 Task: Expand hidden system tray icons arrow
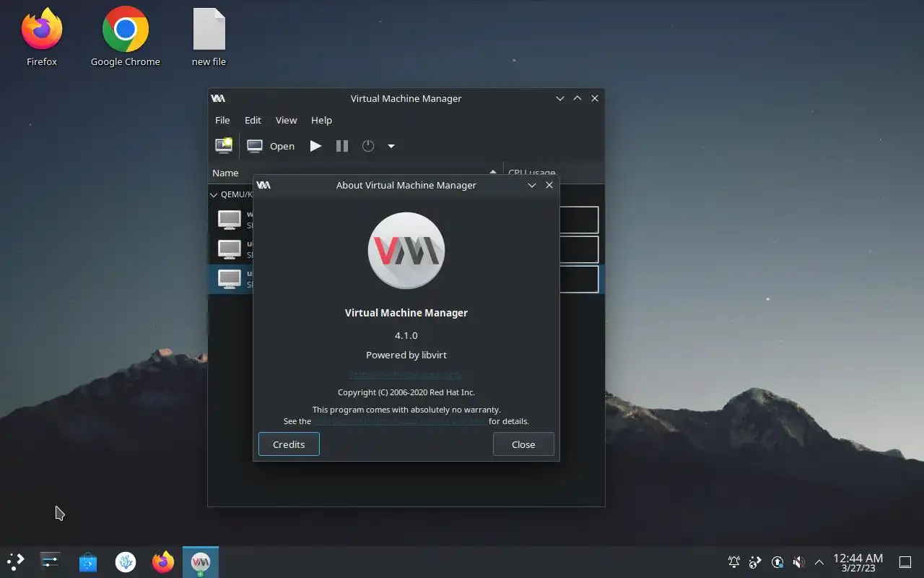coord(819,561)
